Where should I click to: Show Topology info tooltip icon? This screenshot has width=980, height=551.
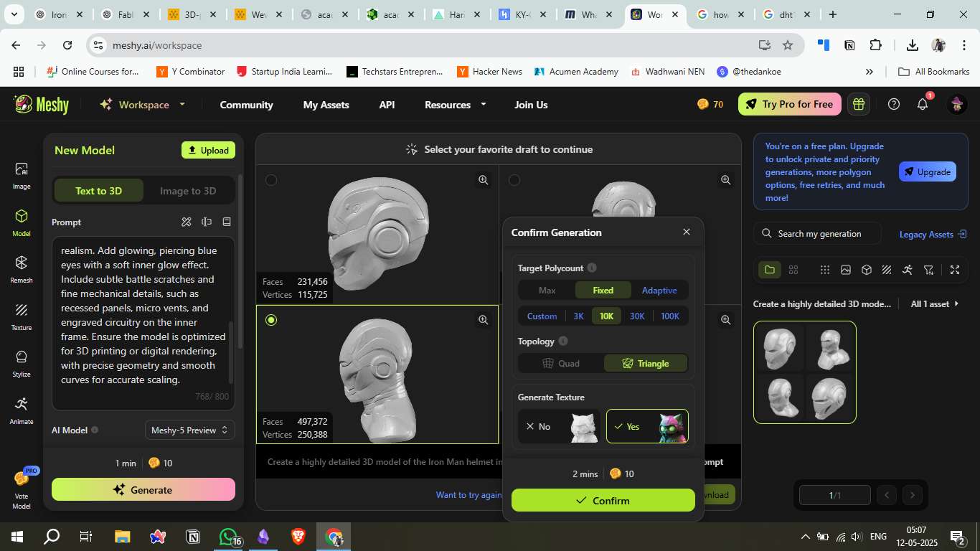(x=563, y=341)
